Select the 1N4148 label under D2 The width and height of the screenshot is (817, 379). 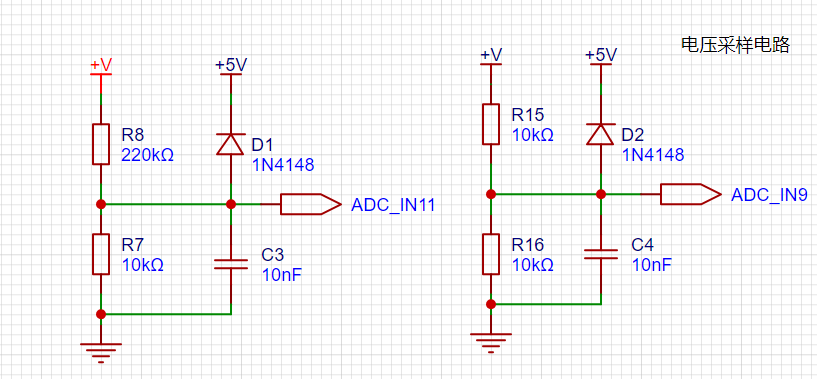pyautogui.click(x=653, y=155)
